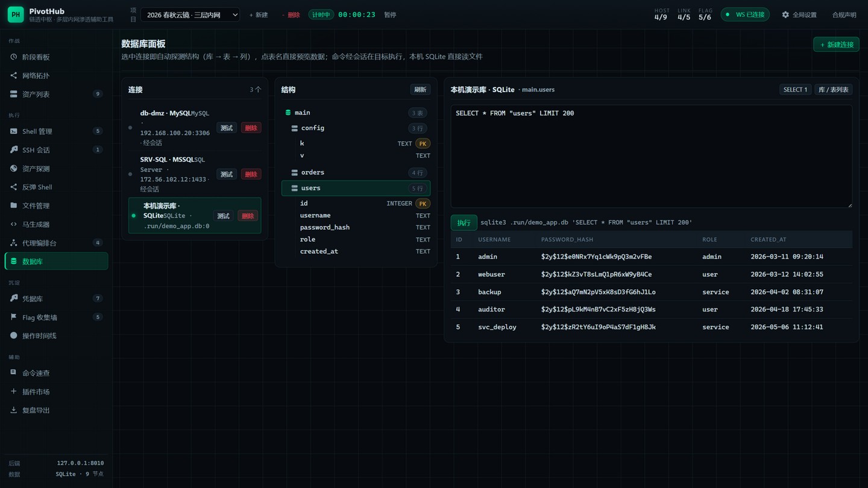
Task: Test the db-dmz MySQL connection
Action: point(227,128)
